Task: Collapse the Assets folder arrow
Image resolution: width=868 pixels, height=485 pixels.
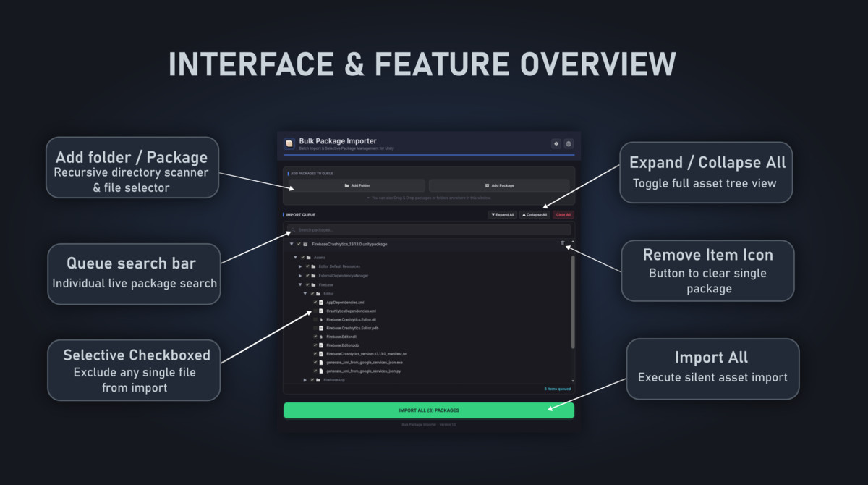Action: click(295, 257)
